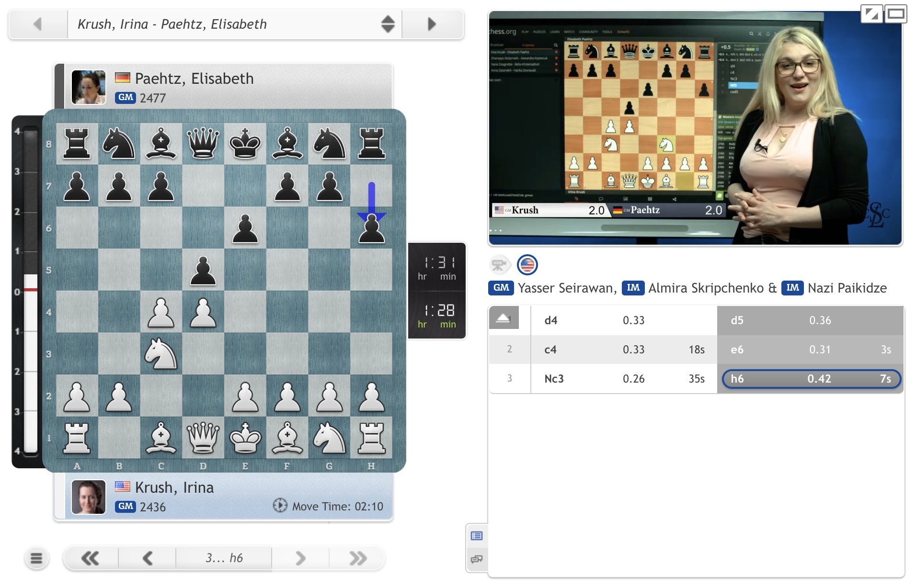Switch to the notation list tab
Image resolution: width=916 pixels, height=588 pixels.
pyautogui.click(x=477, y=536)
